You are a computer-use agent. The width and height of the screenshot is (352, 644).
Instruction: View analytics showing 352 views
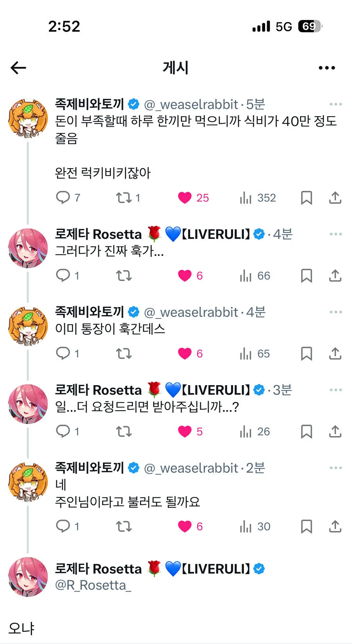[x=258, y=197]
